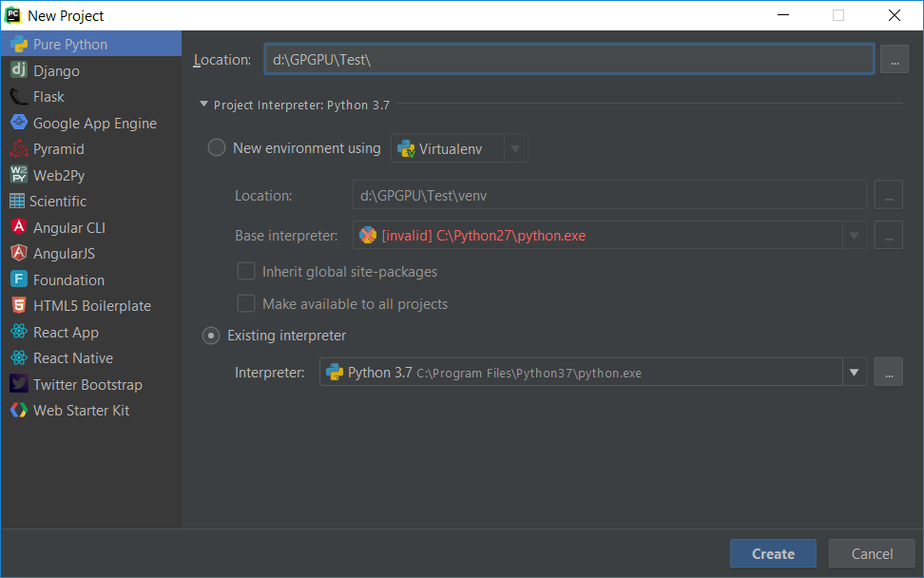
Task: Choose Scientific project type
Action: pos(91,202)
